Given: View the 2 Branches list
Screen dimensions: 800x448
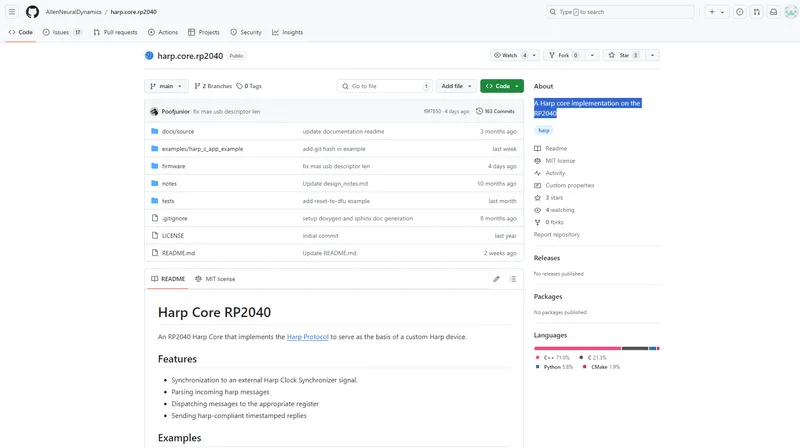Looking at the screenshot, I should [213, 86].
